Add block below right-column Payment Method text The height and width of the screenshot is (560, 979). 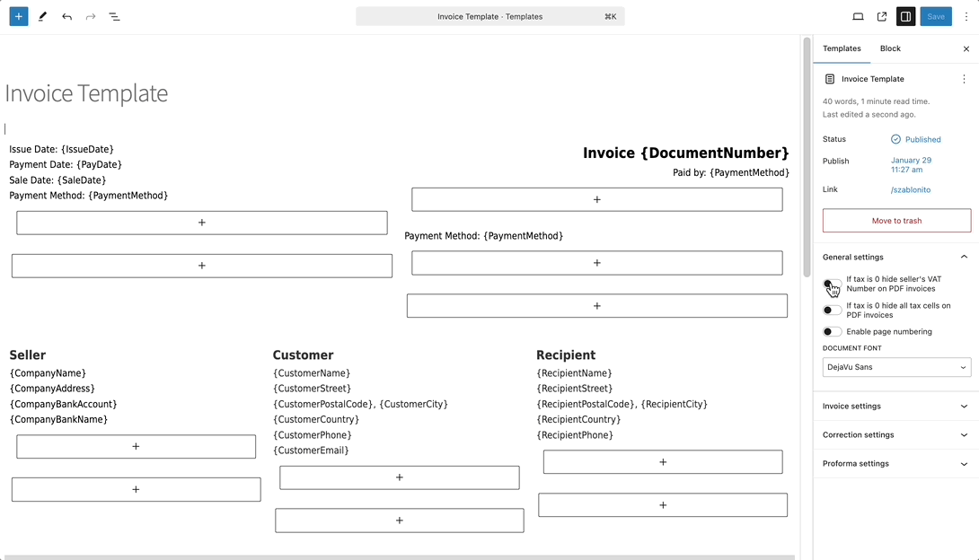[x=597, y=263]
